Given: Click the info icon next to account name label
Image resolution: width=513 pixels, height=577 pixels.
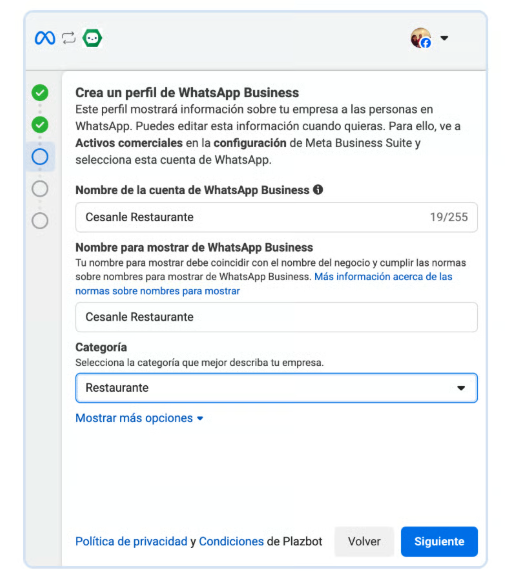Looking at the screenshot, I should click(318, 190).
